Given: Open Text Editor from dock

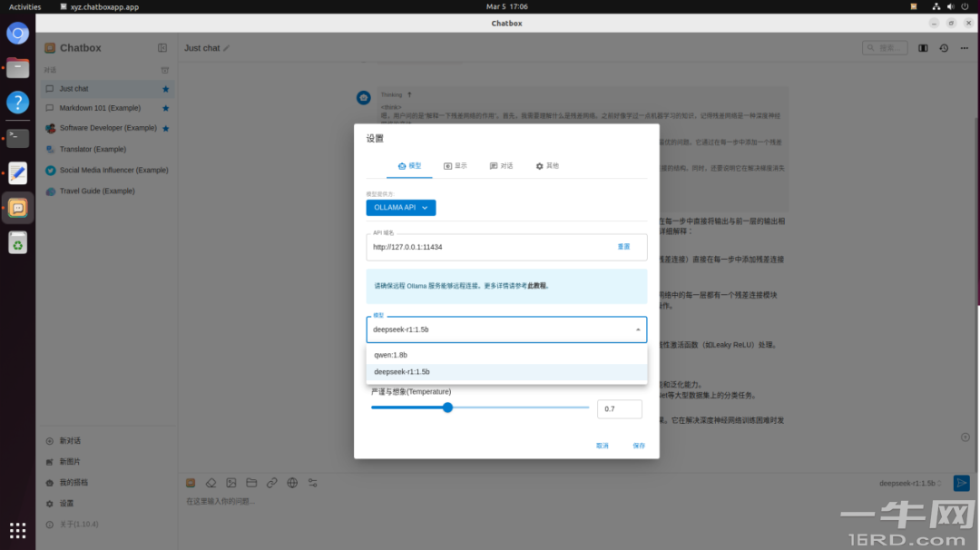Looking at the screenshot, I should click(x=17, y=173).
